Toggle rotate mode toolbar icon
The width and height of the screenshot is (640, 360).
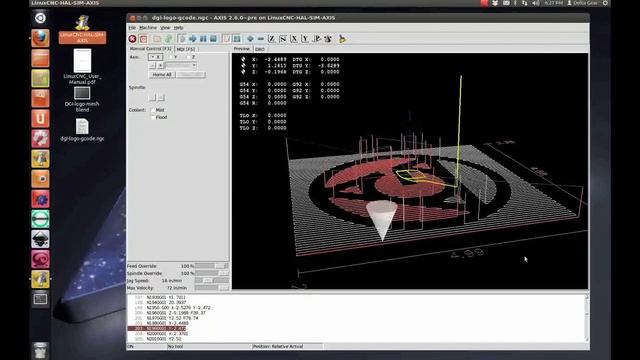tap(328, 39)
